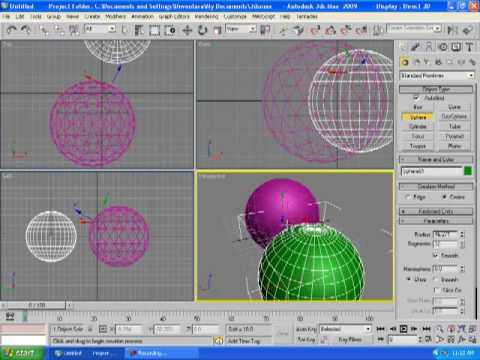Toggle the Angle Snap icon

(x=330, y=30)
